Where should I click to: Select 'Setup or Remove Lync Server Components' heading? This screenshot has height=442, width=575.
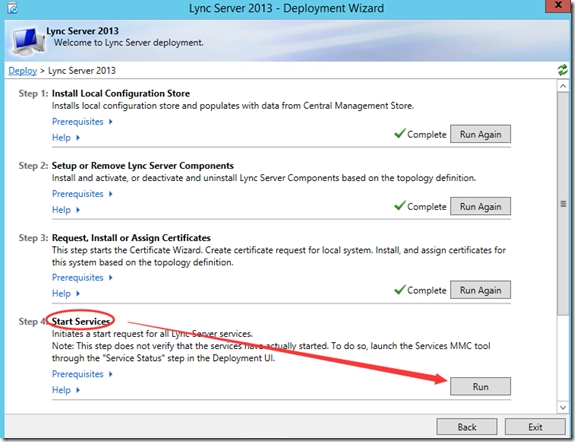coord(143,166)
